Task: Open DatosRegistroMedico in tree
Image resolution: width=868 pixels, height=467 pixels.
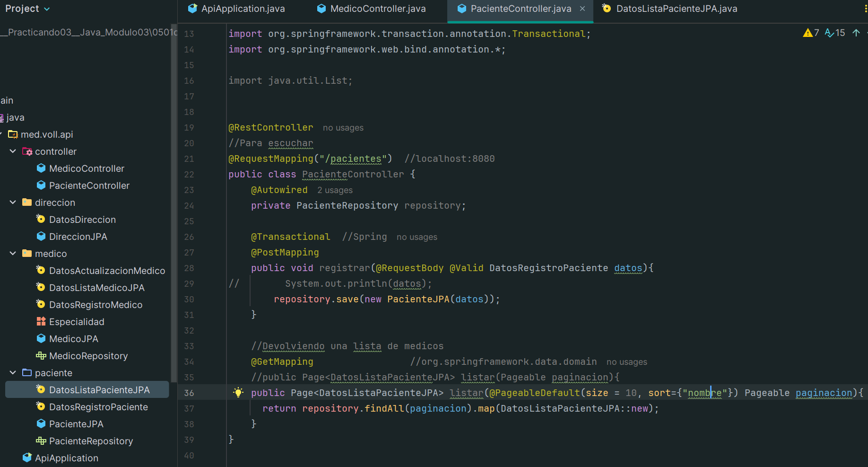Action: pyautogui.click(x=95, y=305)
